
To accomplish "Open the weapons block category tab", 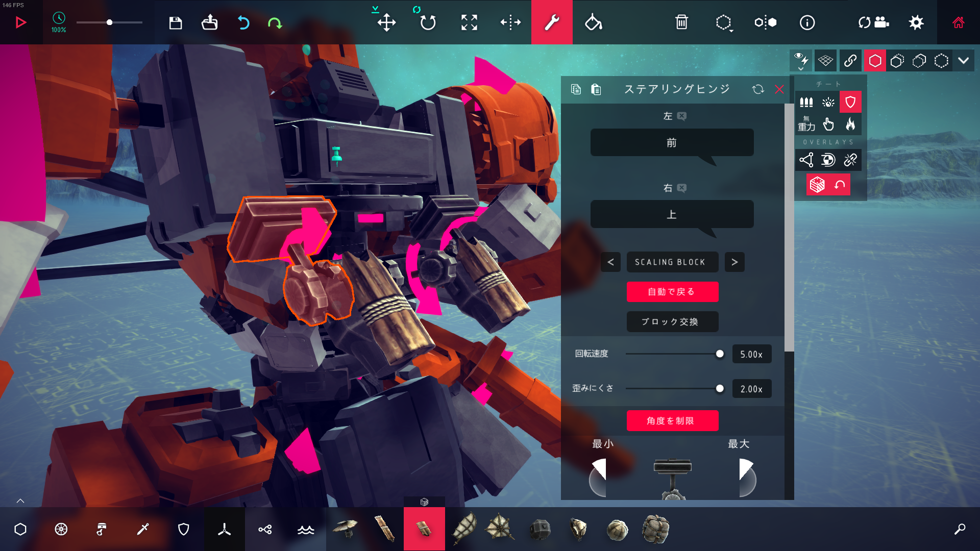I will click(142, 530).
